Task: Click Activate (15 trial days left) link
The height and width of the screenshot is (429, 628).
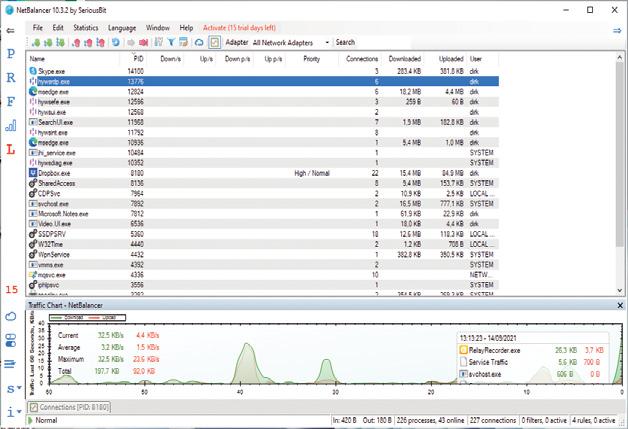Action: [240, 28]
